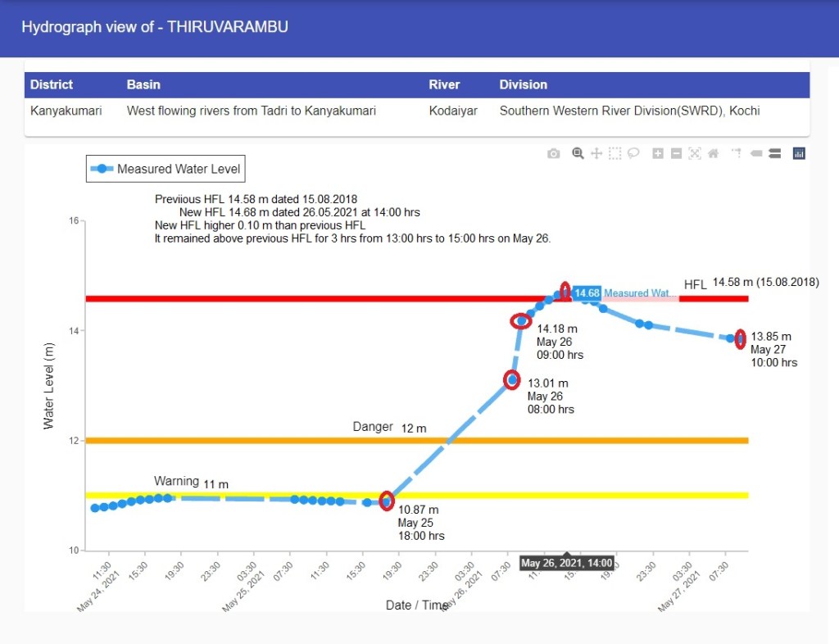
Task: Click the 10.87 m data point marker
Action: (x=387, y=501)
